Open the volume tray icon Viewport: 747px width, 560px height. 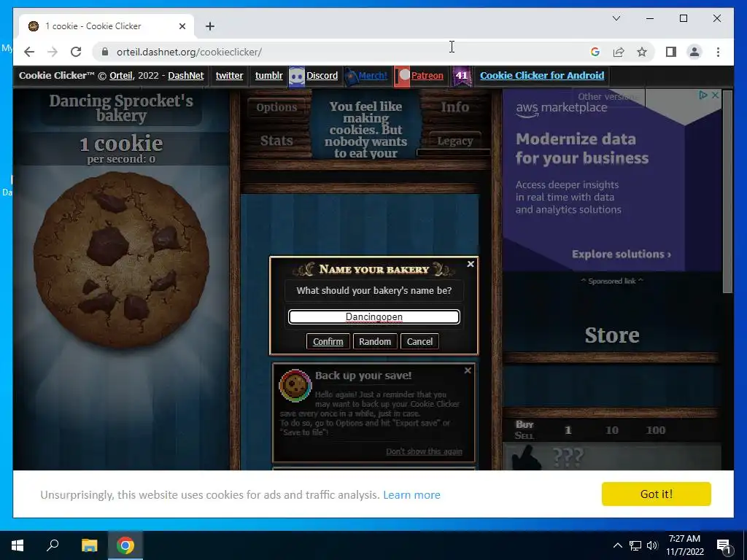(x=652, y=545)
